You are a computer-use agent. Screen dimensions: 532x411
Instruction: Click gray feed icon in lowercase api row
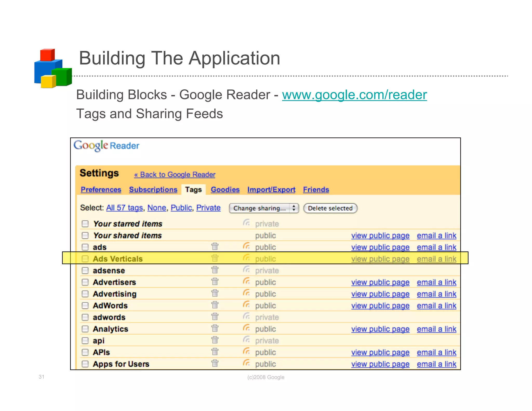tap(246, 340)
